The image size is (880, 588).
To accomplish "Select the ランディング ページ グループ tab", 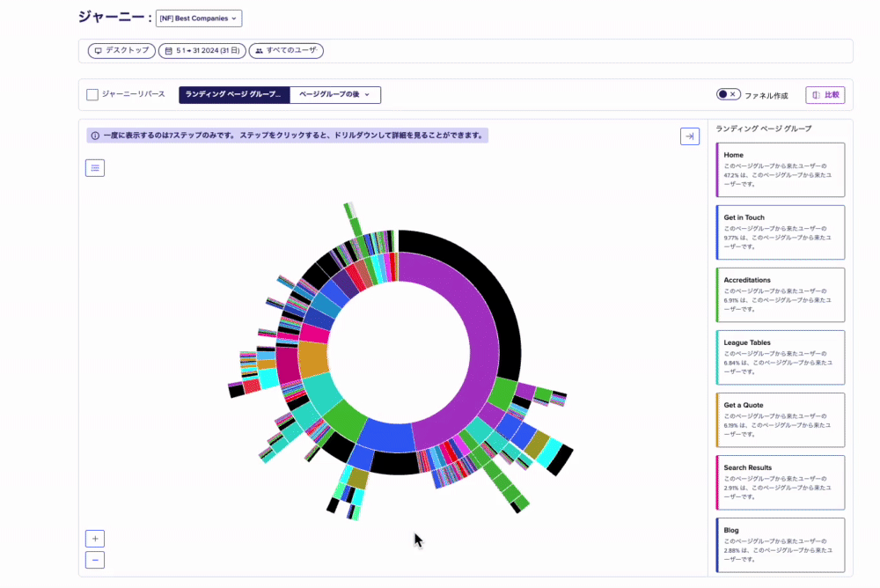I will [x=234, y=95].
